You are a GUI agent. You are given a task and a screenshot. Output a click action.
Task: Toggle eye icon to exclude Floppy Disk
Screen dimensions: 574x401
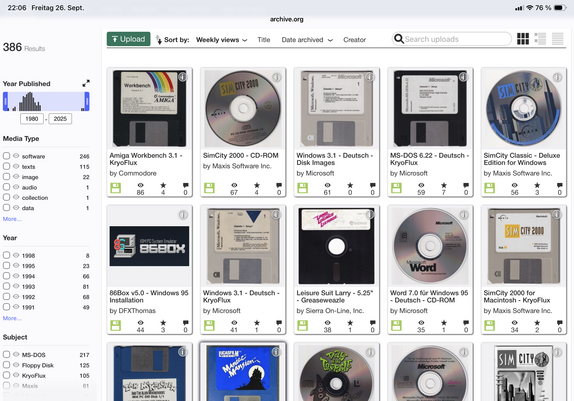click(16, 365)
